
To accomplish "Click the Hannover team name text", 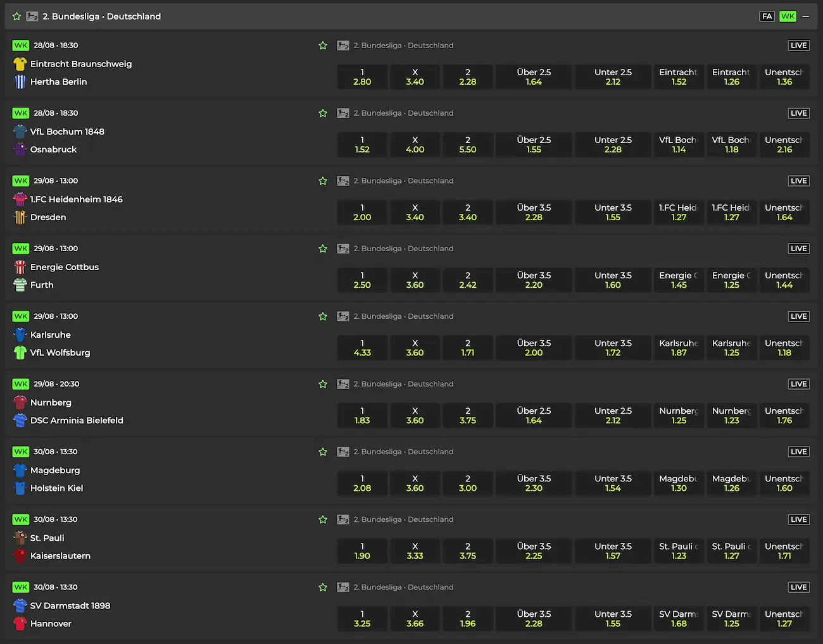I will pyautogui.click(x=51, y=623).
